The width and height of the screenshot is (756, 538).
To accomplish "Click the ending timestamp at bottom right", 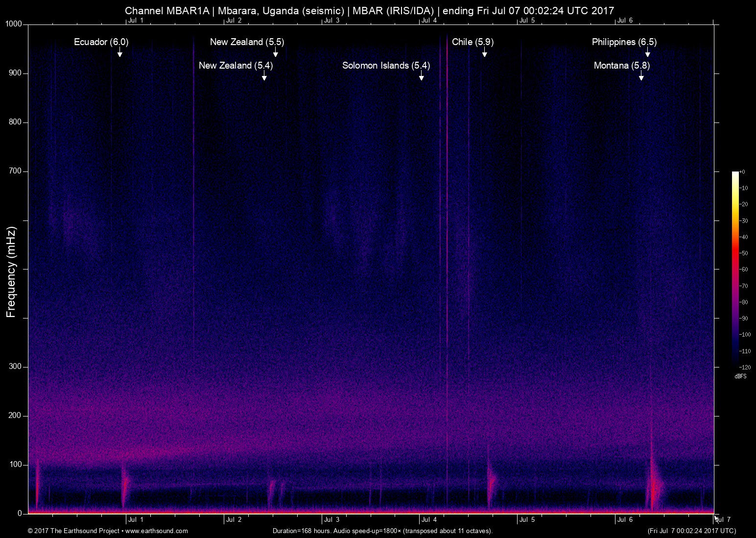I will pos(691,531).
